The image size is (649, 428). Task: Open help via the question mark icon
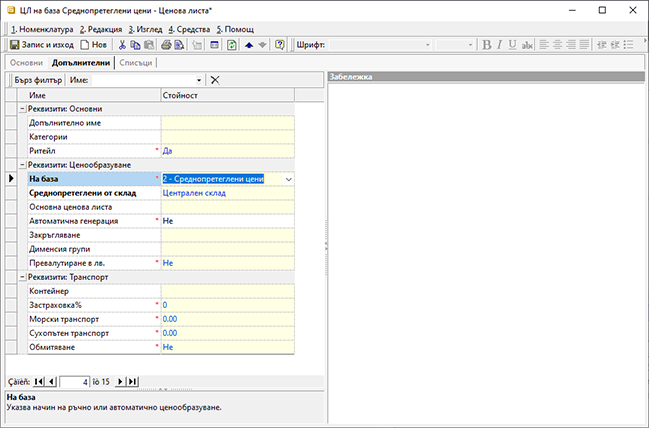click(x=279, y=45)
